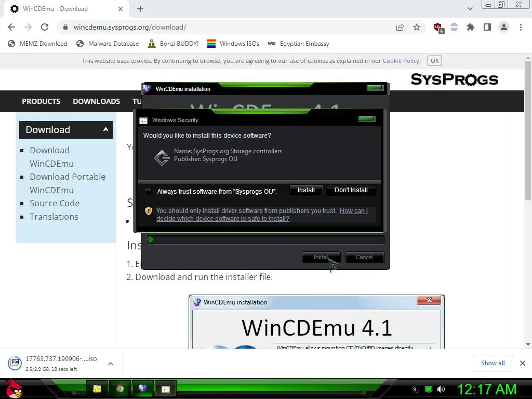Open MEMZ Download bookmark
The width and height of the screenshot is (532, 399).
37,44
